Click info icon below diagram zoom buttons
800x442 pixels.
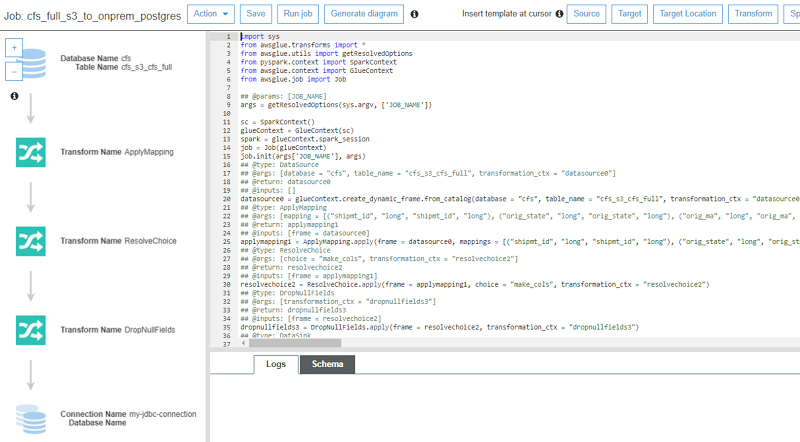coord(14,96)
